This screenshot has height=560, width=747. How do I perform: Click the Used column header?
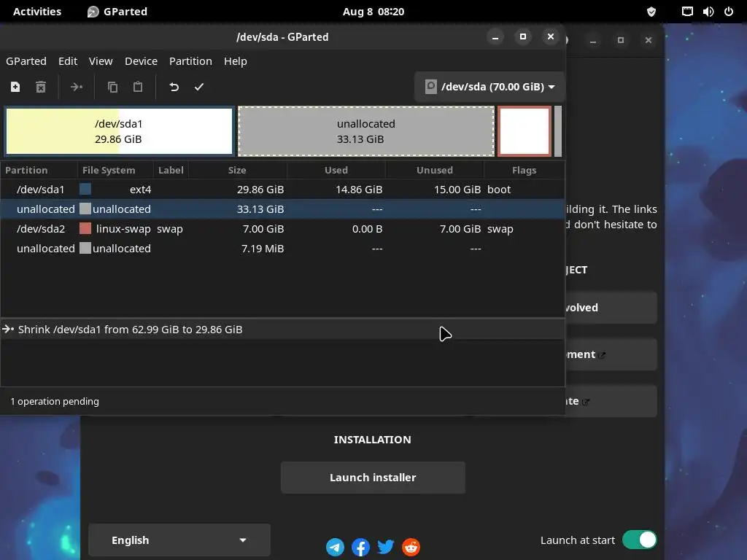click(x=336, y=170)
